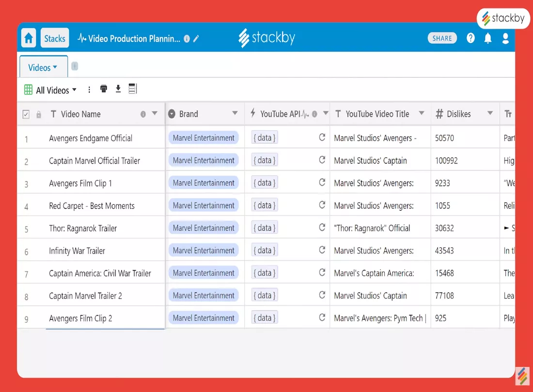Viewport: 533px width, 392px height.
Task: Click the download export icon
Action: (x=118, y=89)
